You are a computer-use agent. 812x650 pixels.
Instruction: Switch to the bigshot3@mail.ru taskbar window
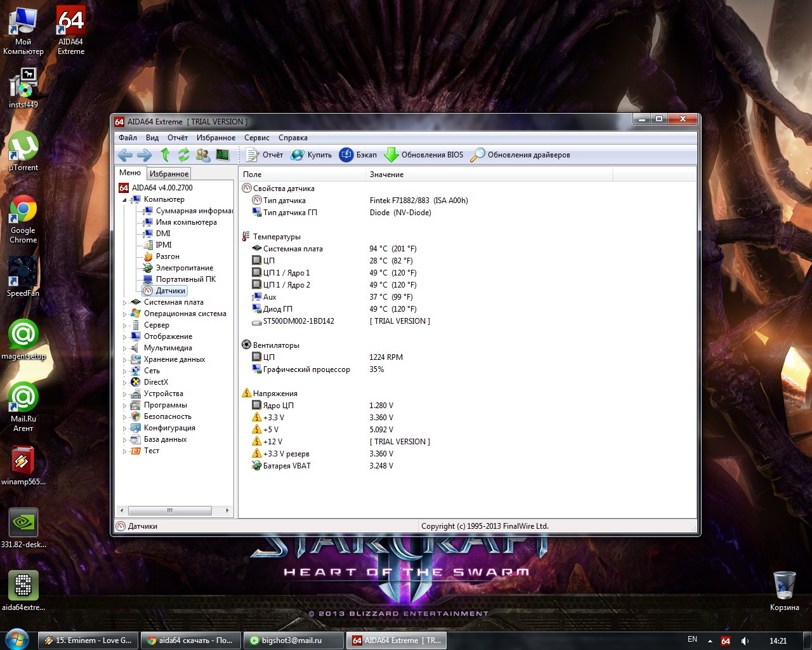[x=294, y=640]
